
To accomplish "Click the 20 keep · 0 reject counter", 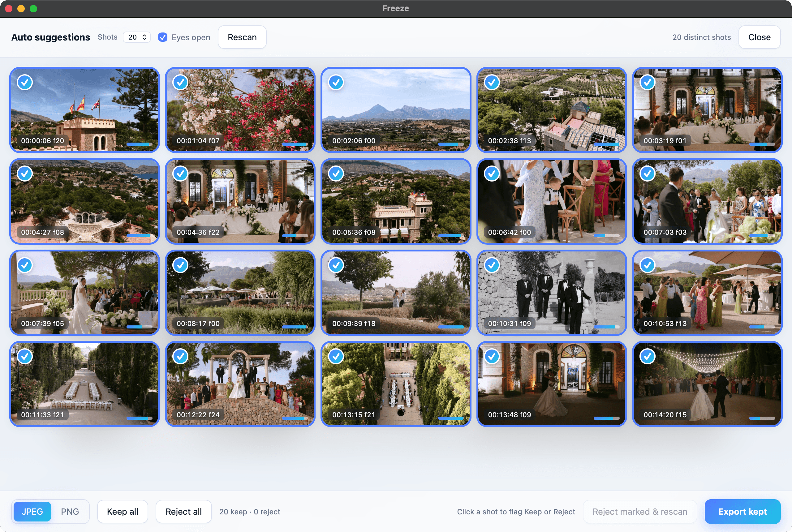I will (x=250, y=512).
